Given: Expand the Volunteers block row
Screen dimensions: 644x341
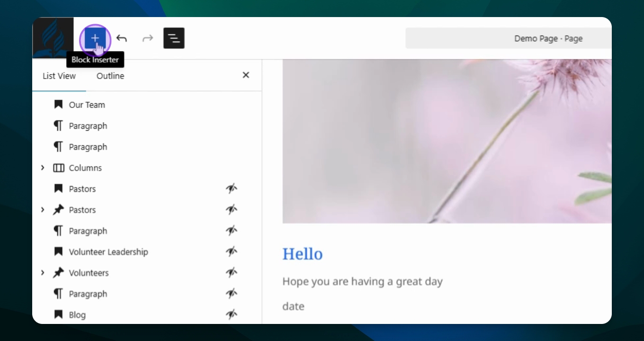Looking at the screenshot, I should (43, 272).
